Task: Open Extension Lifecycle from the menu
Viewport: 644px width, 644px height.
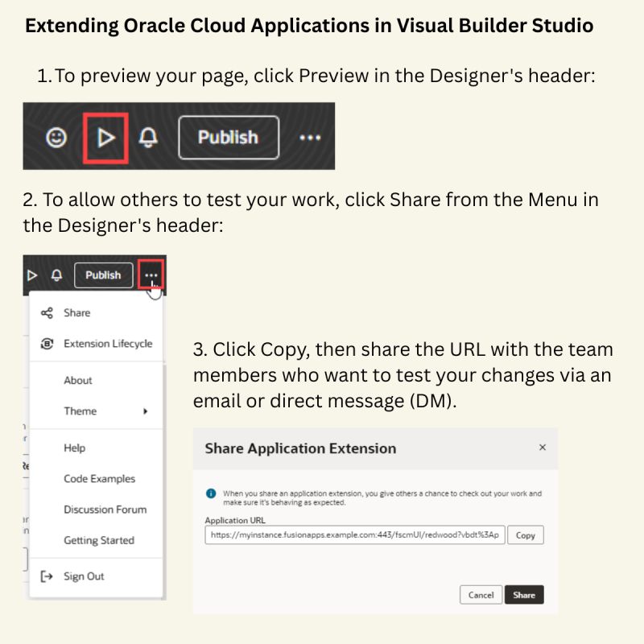Action: pyautogui.click(x=107, y=344)
